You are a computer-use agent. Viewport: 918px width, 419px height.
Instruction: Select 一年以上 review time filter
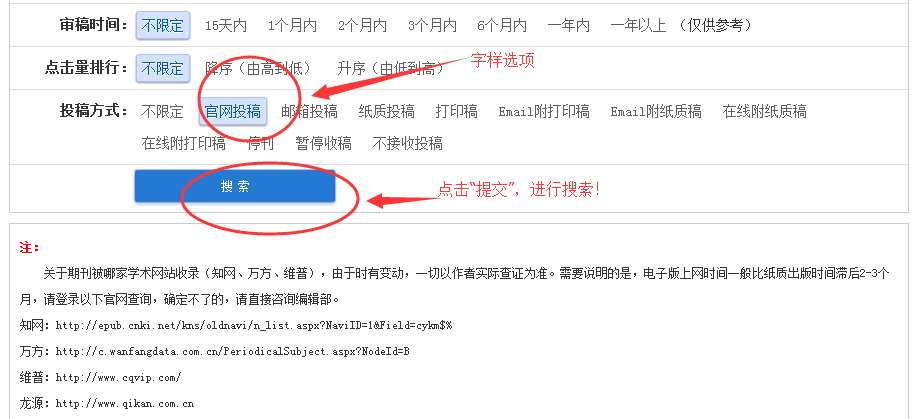[638, 26]
